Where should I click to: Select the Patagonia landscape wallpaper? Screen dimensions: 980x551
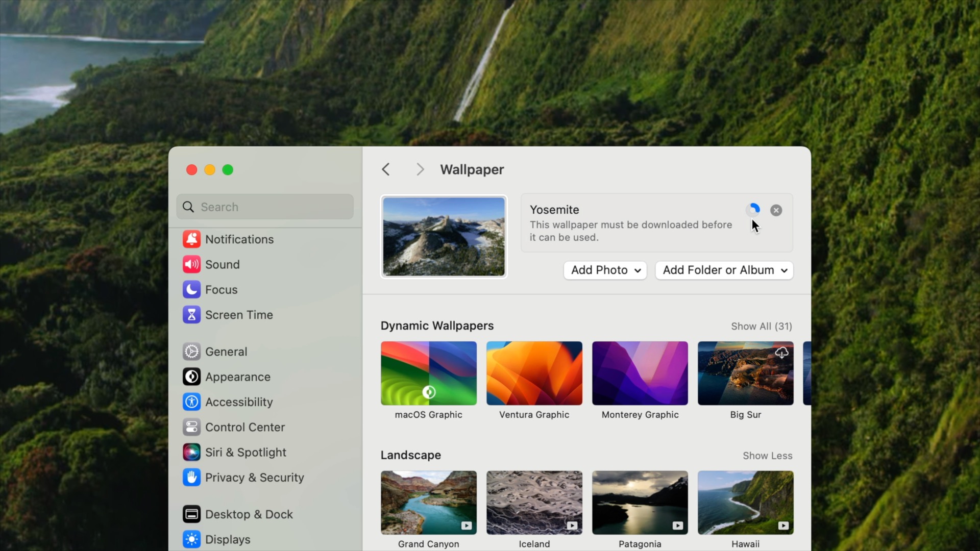[x=640, y=503]
